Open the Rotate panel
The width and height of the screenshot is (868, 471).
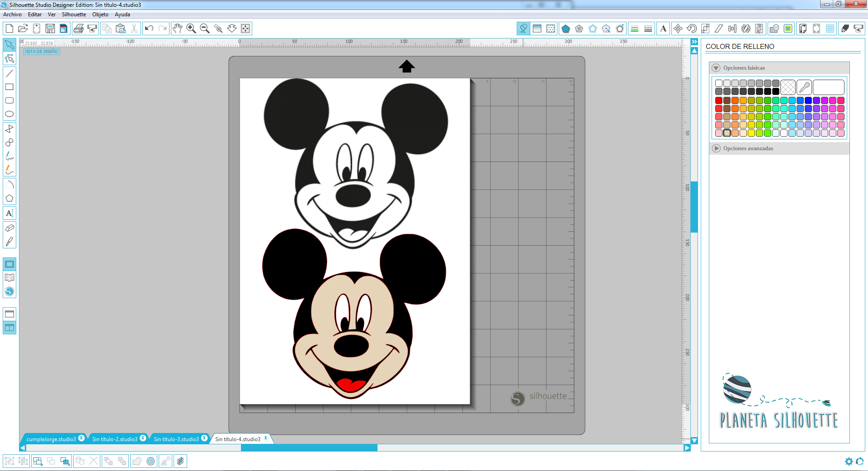click(691, 29)
